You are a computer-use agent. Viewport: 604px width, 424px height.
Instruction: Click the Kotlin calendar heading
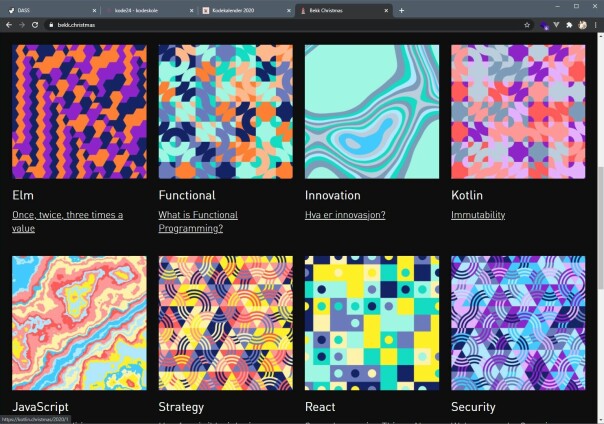click(467, 195)
